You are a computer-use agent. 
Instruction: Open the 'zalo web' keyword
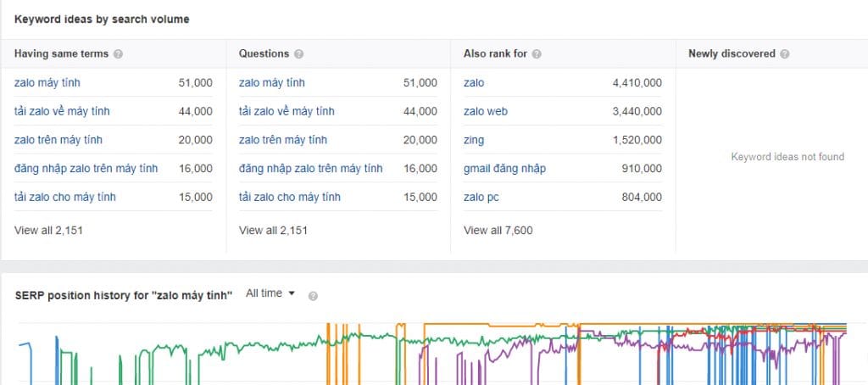pos(486,111)
